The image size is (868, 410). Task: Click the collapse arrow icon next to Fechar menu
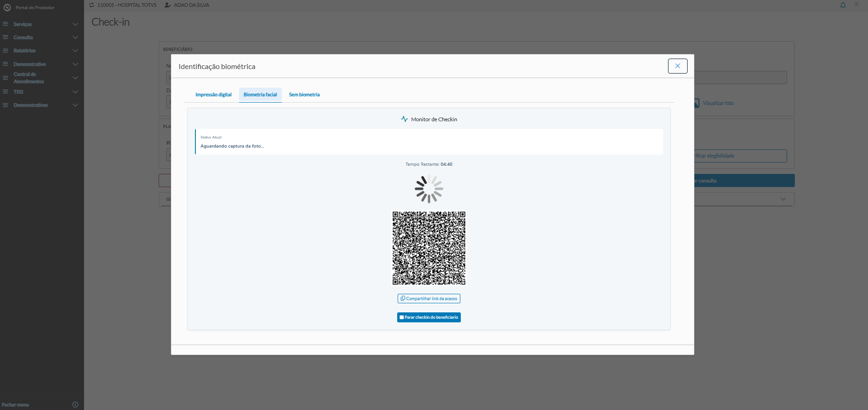(75, 405)
